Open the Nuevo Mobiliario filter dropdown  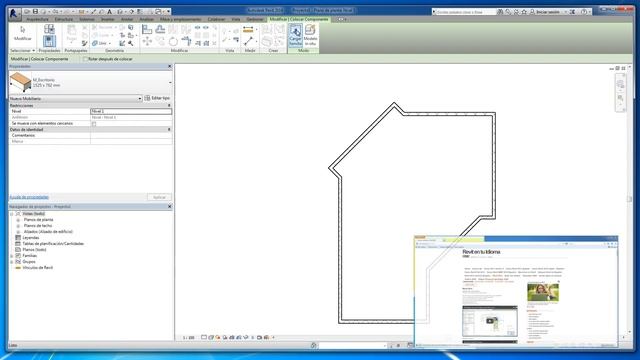coord(140,99)
